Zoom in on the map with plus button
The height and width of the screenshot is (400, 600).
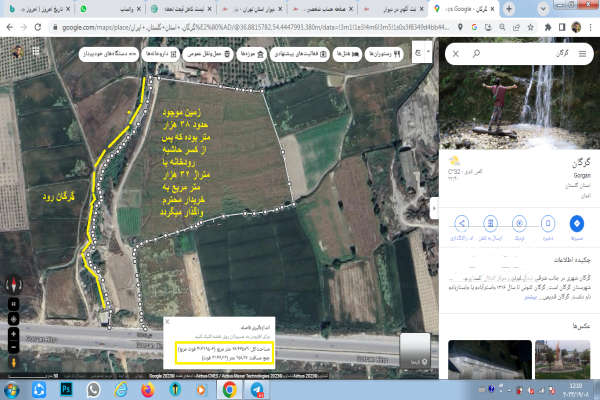13,334
